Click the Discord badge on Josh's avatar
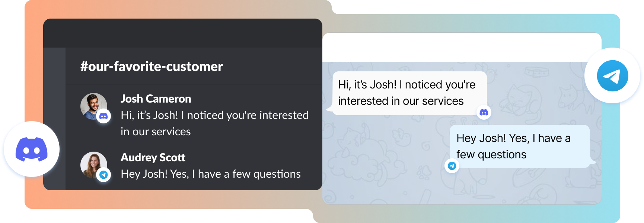This screenshot has width=644, height=223. (x=103, y=116)
